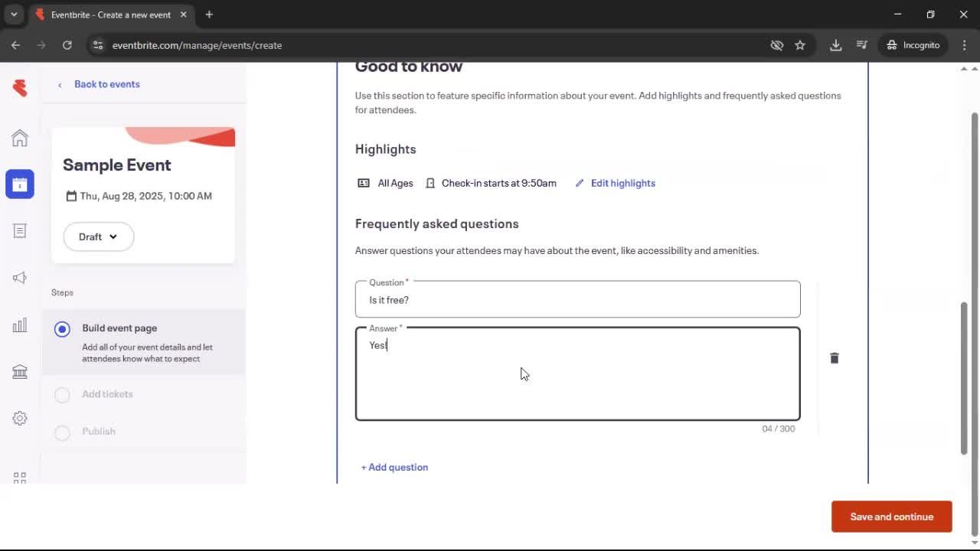Open the Finance bank icon

(20, 372)
